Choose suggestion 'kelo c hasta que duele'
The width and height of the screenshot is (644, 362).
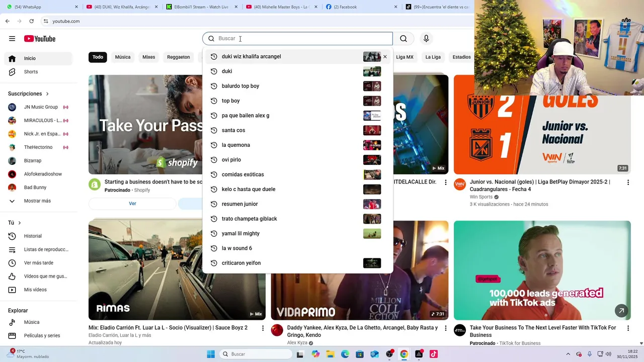pos(297,190)
